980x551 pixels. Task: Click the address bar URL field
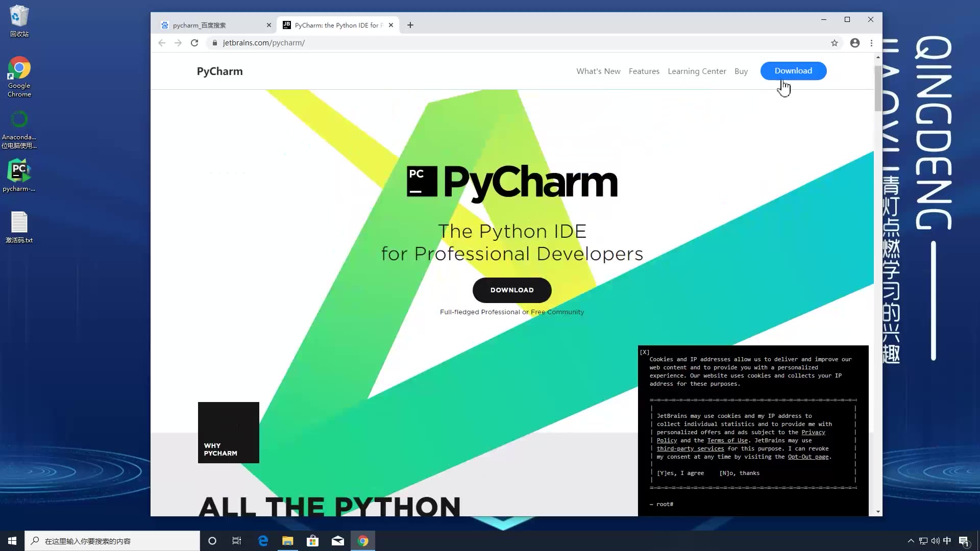pyautogui.click(x=521, y=43)
